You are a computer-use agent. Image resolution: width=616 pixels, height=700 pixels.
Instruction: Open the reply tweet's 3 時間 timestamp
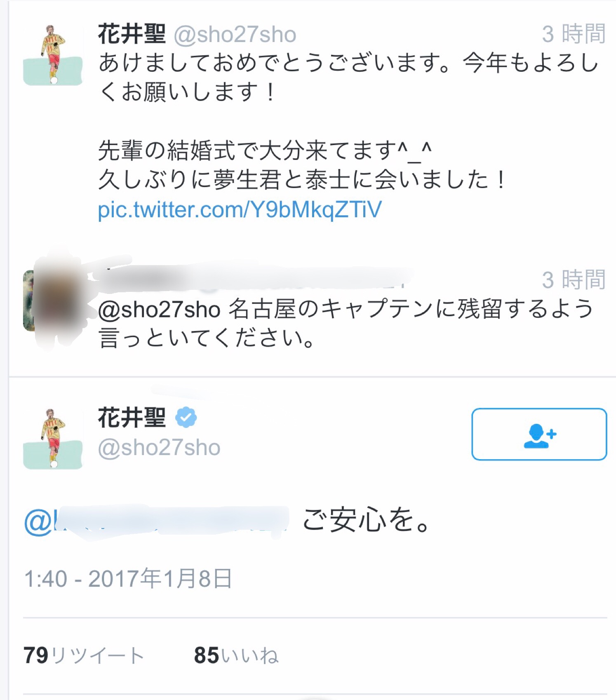click(x=574, y=280)
